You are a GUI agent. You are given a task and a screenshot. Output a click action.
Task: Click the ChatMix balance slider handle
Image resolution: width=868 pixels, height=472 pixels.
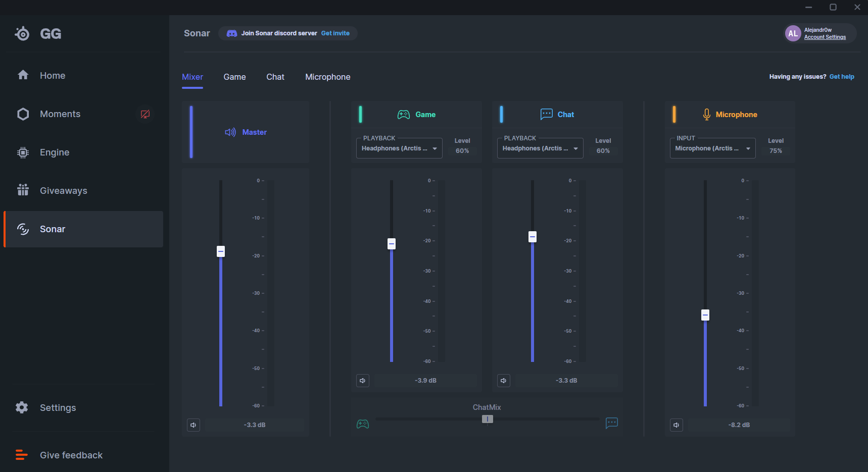[x=488, y=419]
